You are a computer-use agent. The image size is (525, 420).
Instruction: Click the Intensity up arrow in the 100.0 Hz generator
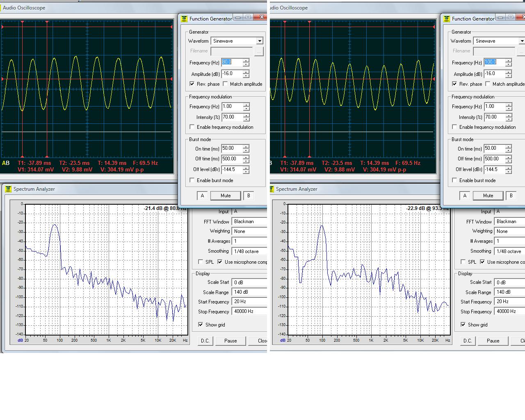[x=509, y=116]
